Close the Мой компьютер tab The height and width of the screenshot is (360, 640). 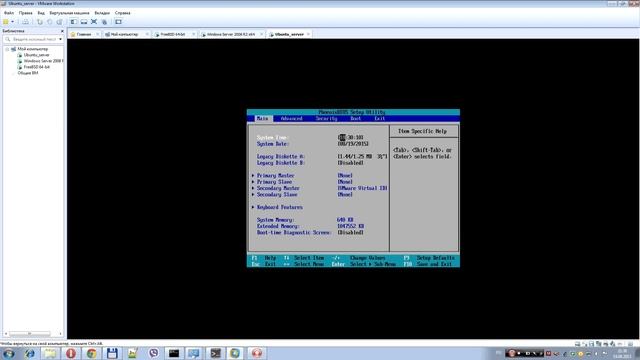pyautogui.click(x=147, y=34)
